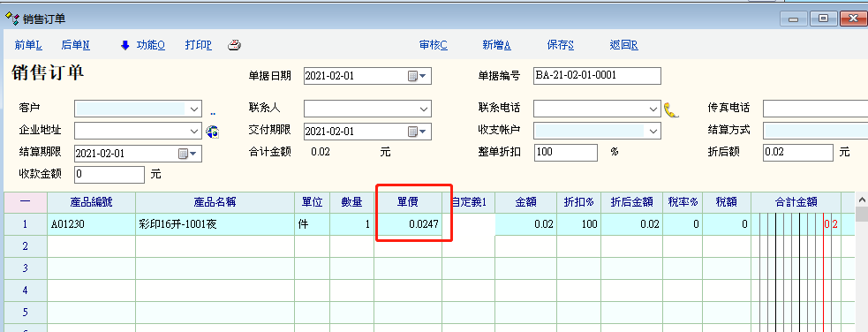Open the calendar picker for 结算期限

pos(188,154)
